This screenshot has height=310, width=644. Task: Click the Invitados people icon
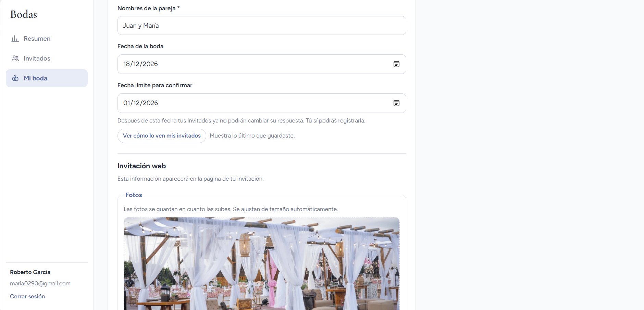click(x=15, y=59)
